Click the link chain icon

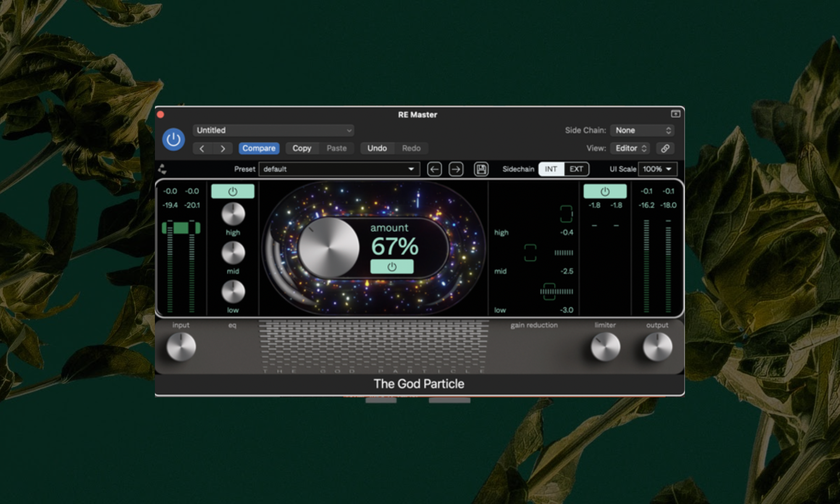[665, 148]
